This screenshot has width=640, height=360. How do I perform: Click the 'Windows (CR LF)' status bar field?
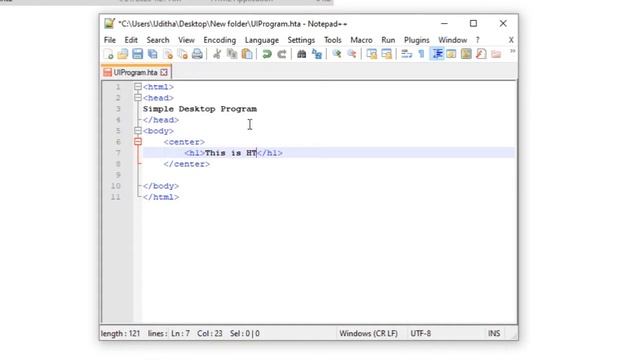point(368,333)
